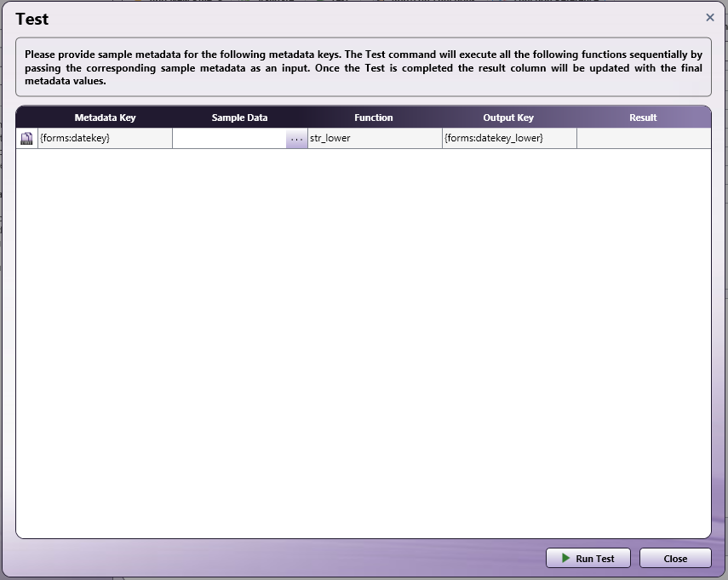Click the Output Key column header

pos(508,118)
